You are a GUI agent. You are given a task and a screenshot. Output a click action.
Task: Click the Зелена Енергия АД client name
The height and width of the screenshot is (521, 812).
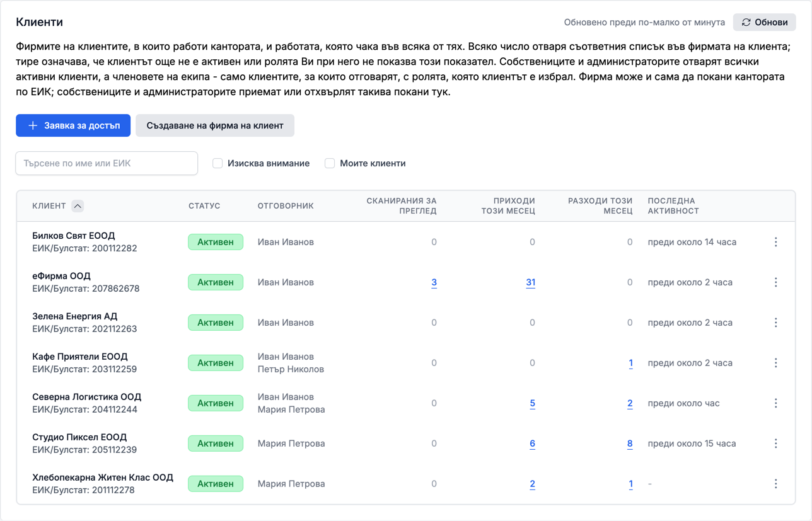[x=75, y=316]
